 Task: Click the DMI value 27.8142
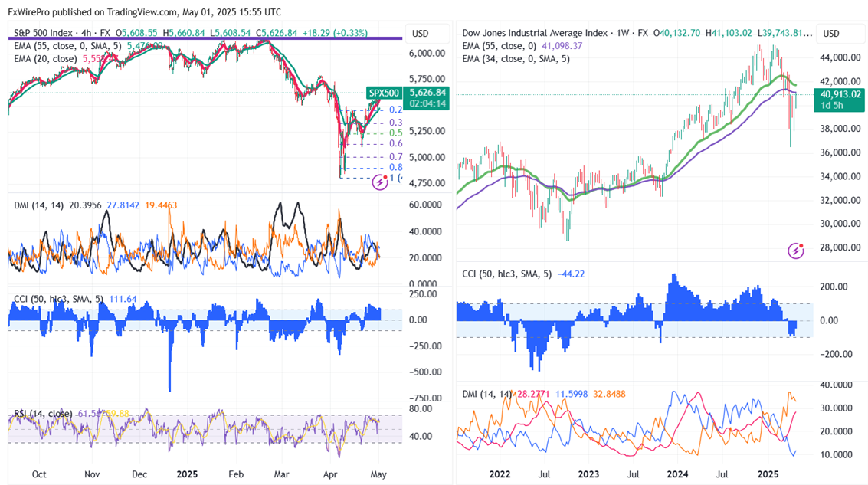click(123, 205)
